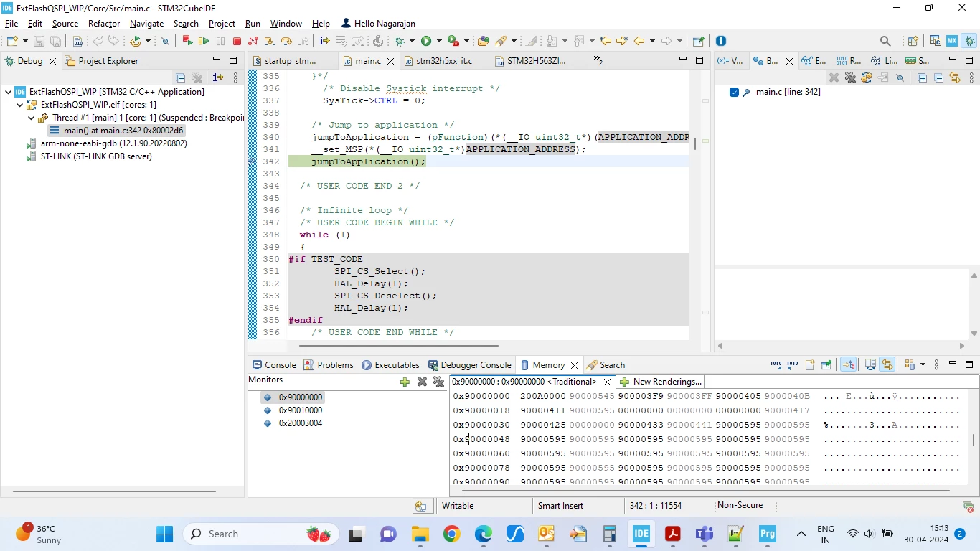Collapse Thread #1 main node

coord(31,118)
